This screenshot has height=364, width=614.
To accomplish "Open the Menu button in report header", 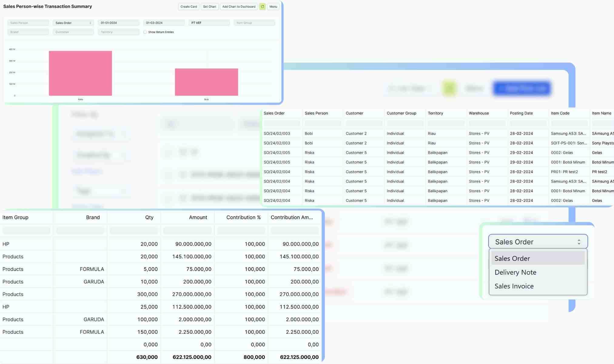I will (273, 7).
